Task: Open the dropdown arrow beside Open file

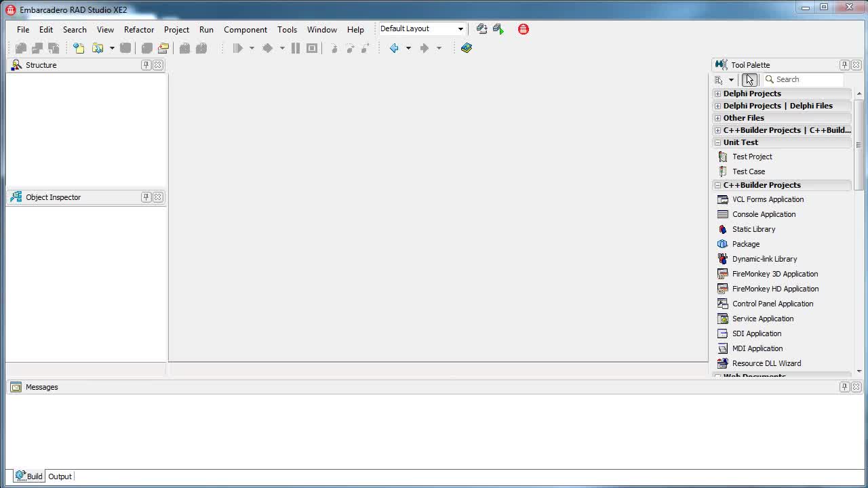Action: pyautogui.click(x=112, y=48)
